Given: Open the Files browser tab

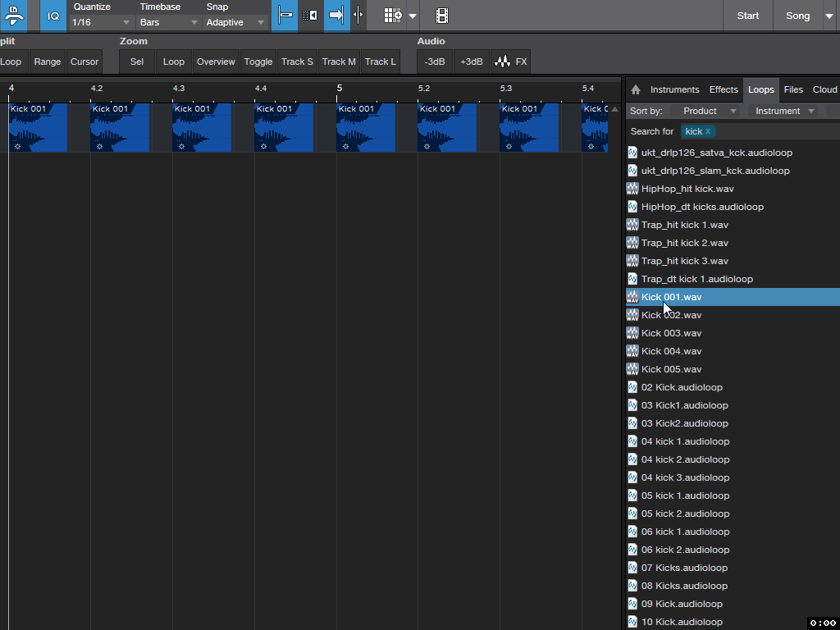Looking at the screenshot, I should [x=793, y=89].
